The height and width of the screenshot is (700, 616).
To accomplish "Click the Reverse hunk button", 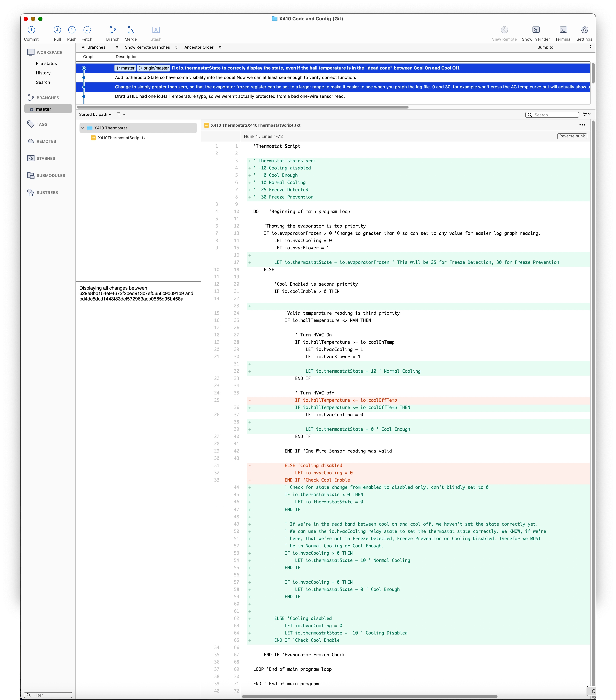I will (572, 136).
